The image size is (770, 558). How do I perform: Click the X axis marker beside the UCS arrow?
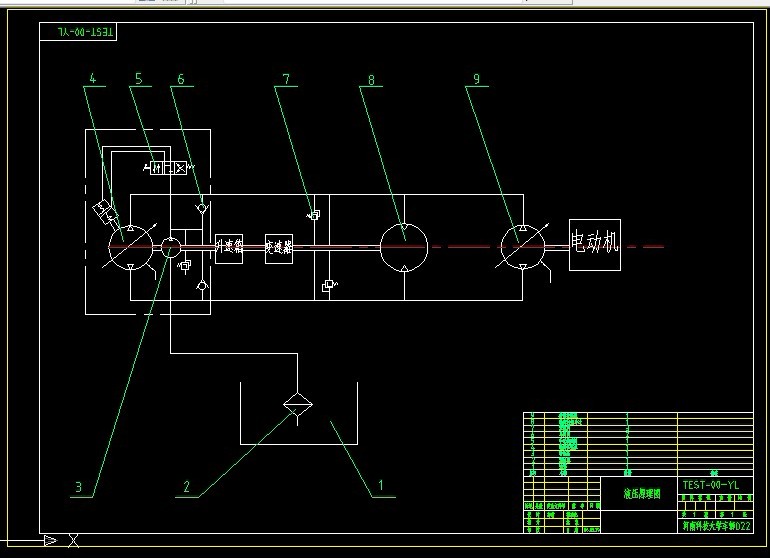click(74, 540)
